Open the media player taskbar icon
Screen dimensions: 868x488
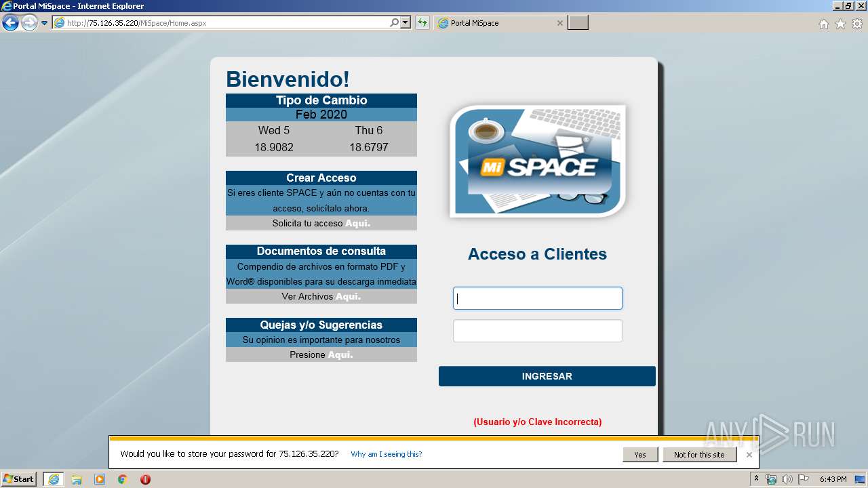point(100,479)
